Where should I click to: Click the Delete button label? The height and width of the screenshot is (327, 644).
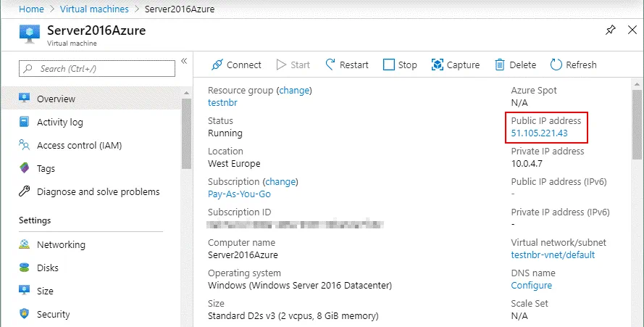click(x=523, y=65)
